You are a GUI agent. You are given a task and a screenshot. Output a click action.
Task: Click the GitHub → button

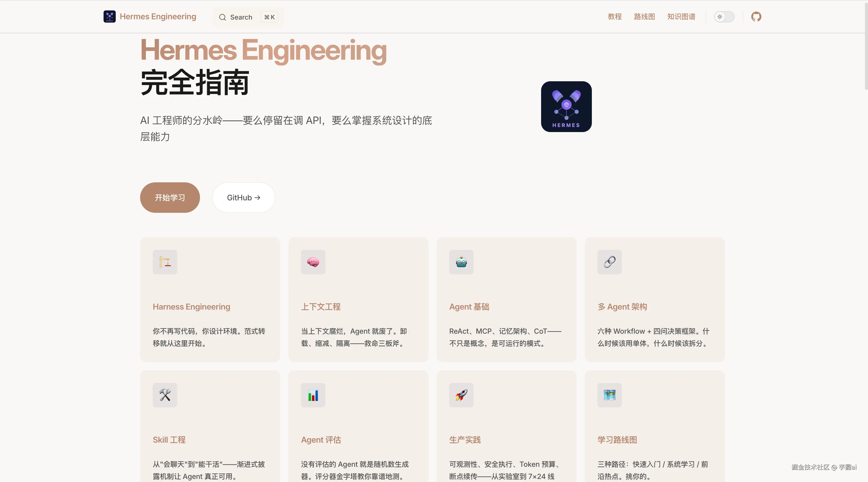(x=244, y=198)
